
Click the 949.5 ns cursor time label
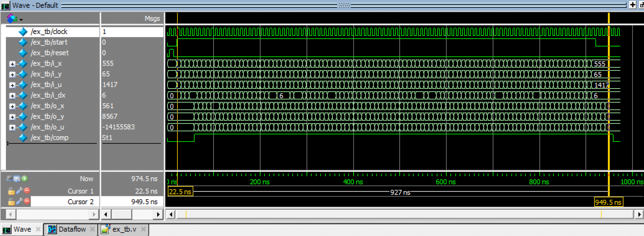tap(608, 202)
